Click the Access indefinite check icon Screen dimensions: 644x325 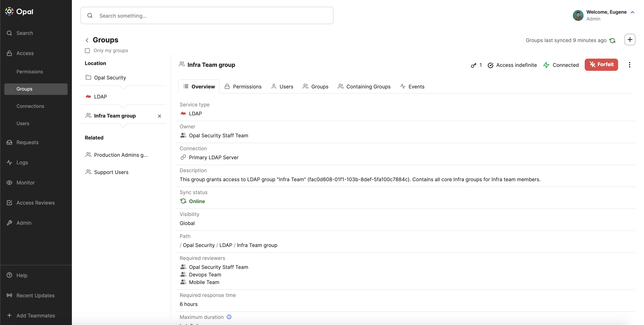click(491, 65)
